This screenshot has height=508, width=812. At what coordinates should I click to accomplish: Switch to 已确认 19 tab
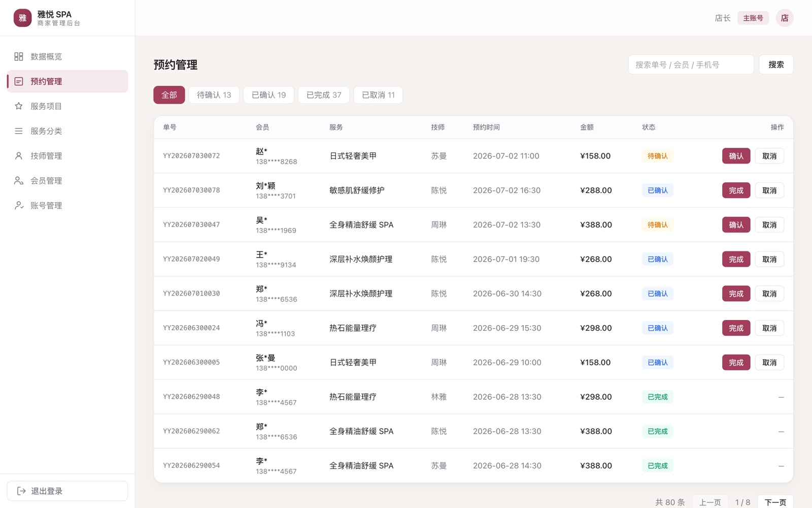coord(269,95)
